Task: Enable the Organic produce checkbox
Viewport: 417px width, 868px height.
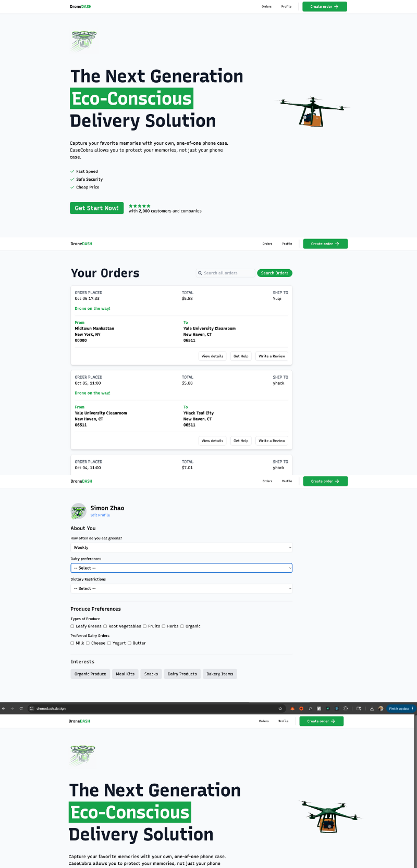Action: click(182, 626)
